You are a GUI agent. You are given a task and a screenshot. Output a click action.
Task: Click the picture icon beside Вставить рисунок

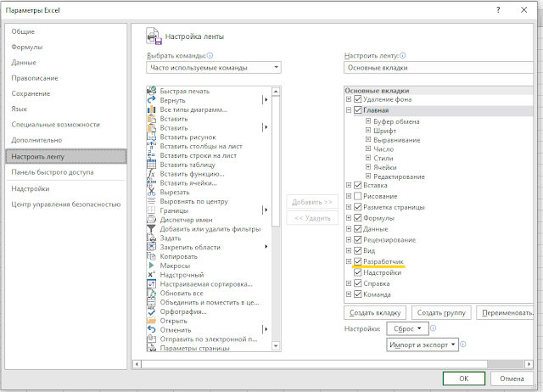point(151,137)
